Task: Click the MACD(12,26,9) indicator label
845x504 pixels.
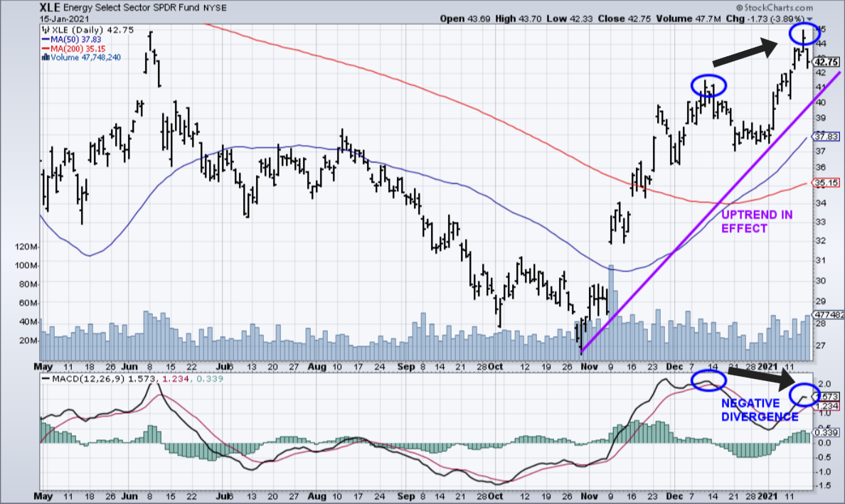Action: 89,379
